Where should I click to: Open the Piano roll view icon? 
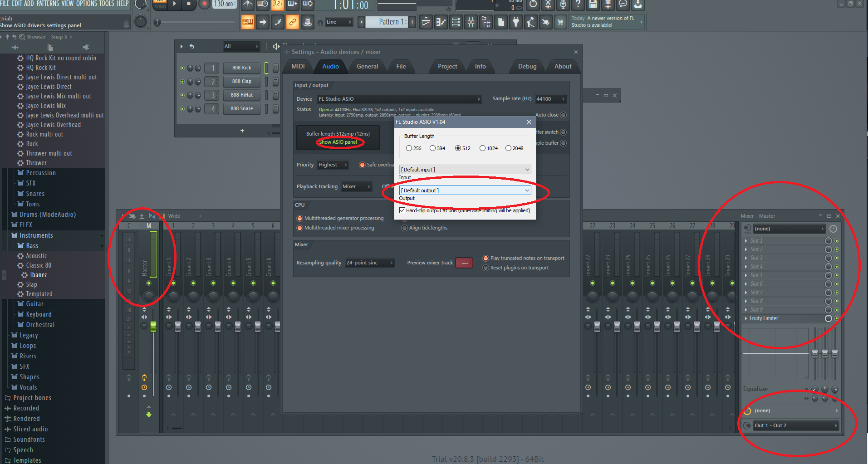pos(441,22)
